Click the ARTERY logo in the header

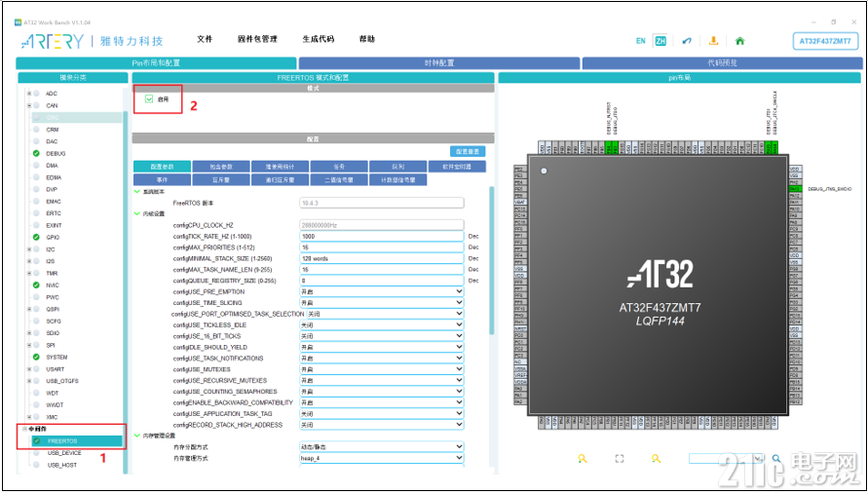tap(54, 41)
